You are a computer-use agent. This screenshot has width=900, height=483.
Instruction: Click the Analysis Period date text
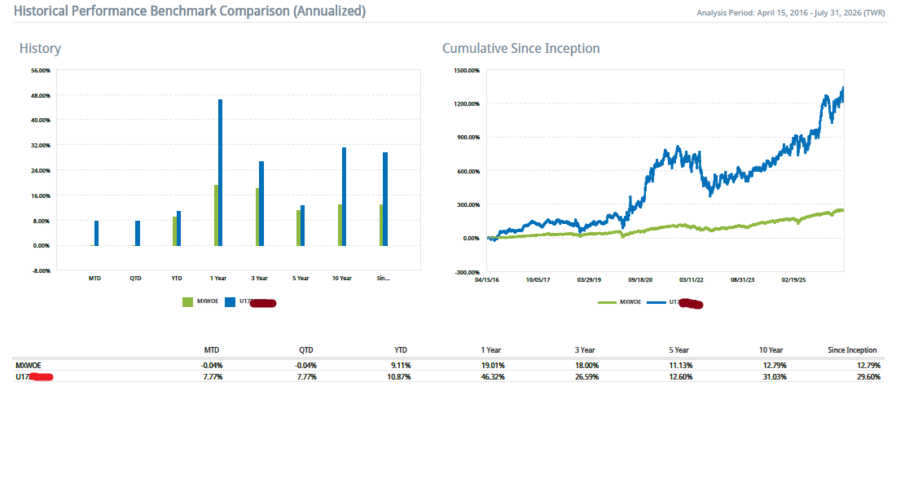[790, 13]
